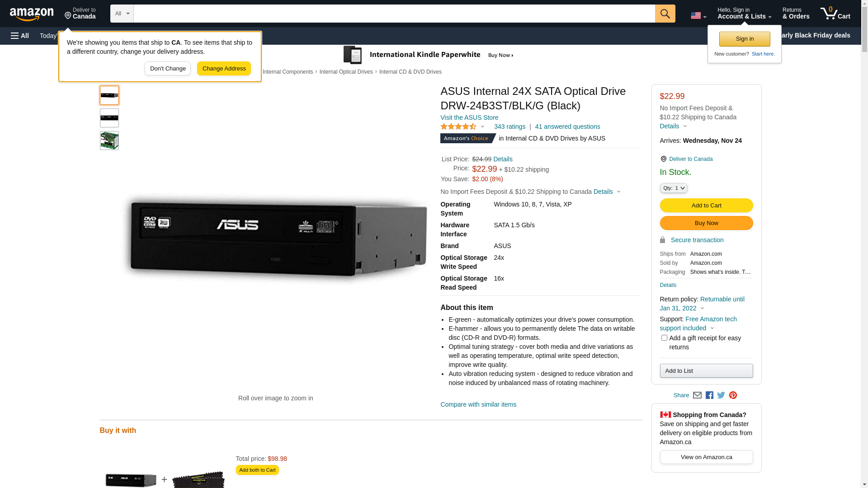
Task: Open the shopping cart
Action: (x=835, y=14)
